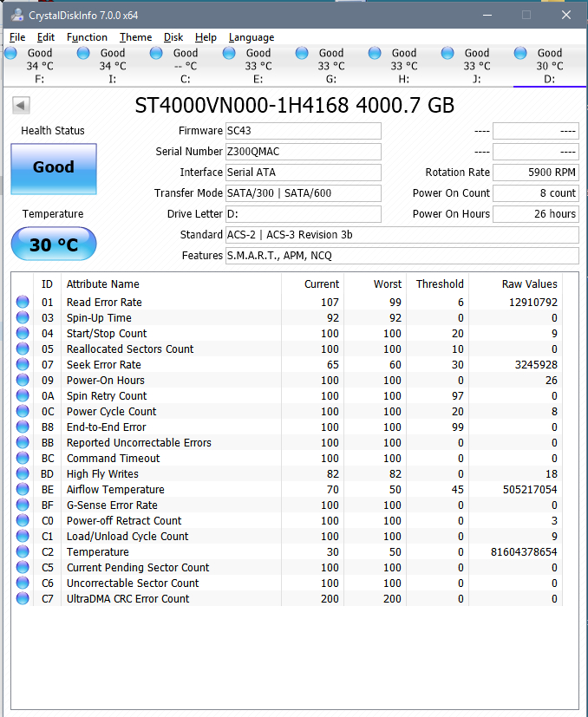
Task: Click the Serial Number field
Action: click(304, 152)
